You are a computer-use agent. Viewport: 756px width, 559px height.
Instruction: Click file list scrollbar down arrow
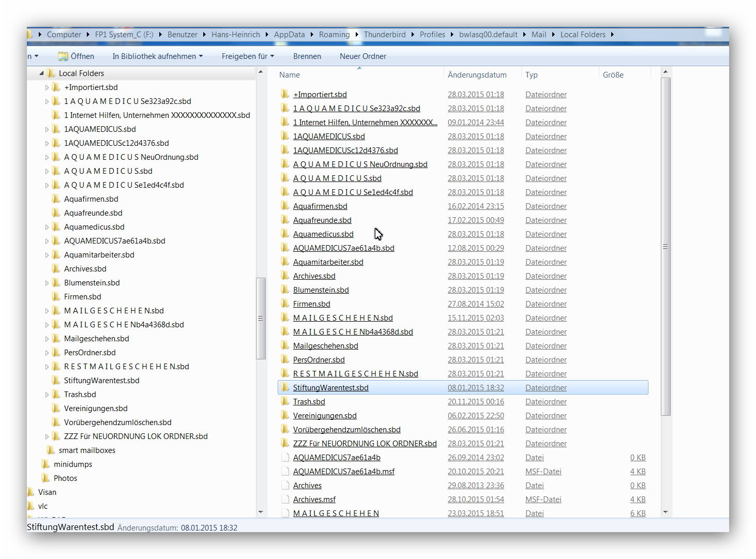pyautogui.click(x=666, y=512)
